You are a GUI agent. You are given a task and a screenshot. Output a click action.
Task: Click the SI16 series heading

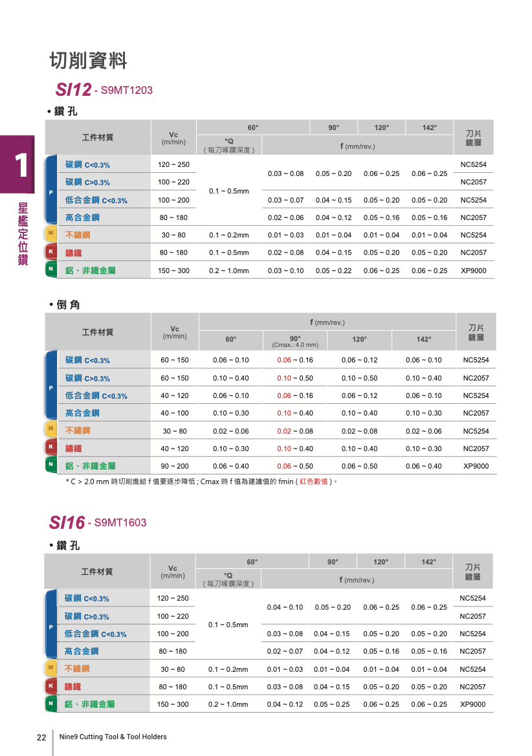pyautogui.click(x=67, y=522)
